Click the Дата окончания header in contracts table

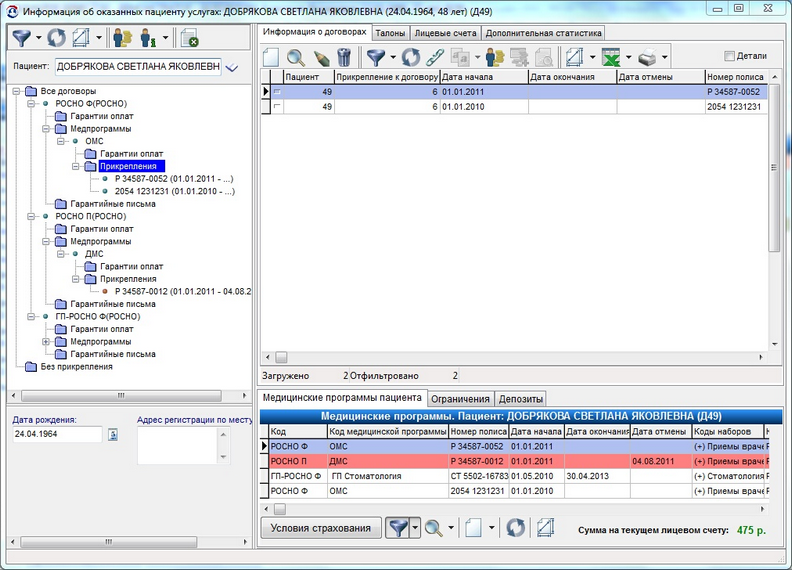[x=572, y=77]
